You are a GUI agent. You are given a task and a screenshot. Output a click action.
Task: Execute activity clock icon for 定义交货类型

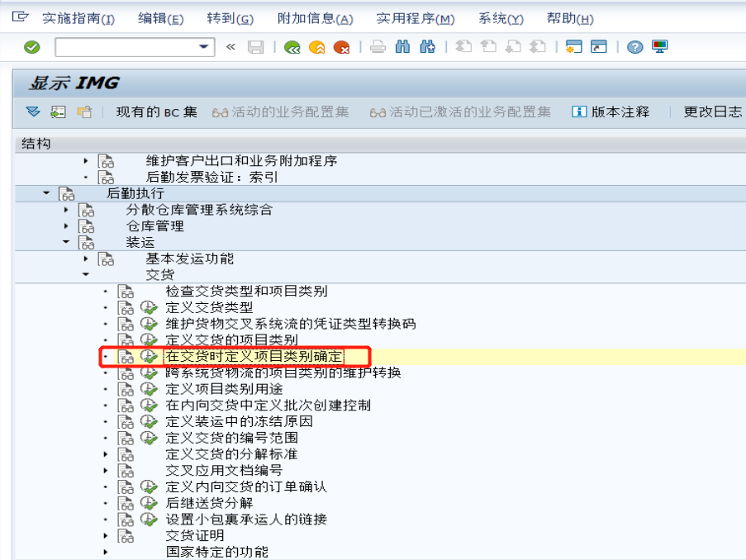tap(149, 308)
